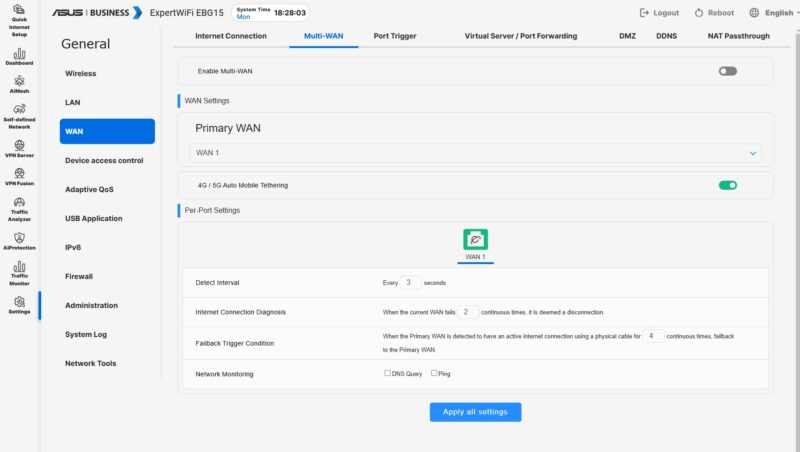Screen dimensions: 800x452
Task: Enable the Multi-WAN toggle switch
Action: 727,71
